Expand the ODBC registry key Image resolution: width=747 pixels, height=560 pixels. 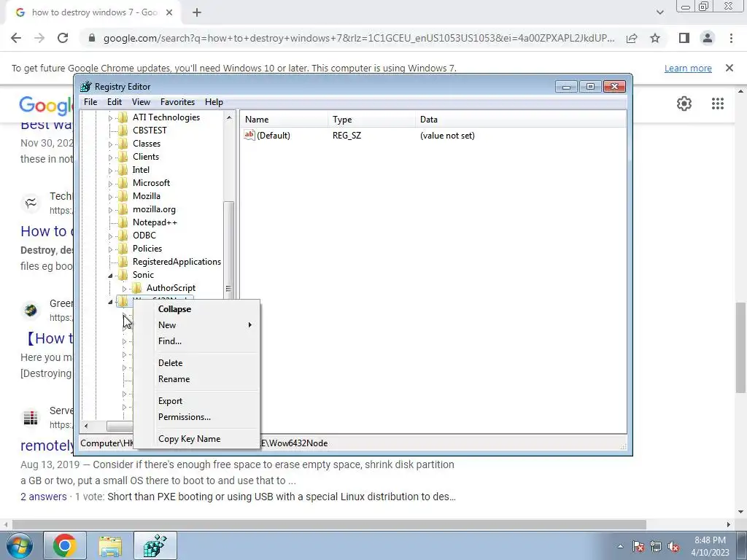click(x=111, y=236)
